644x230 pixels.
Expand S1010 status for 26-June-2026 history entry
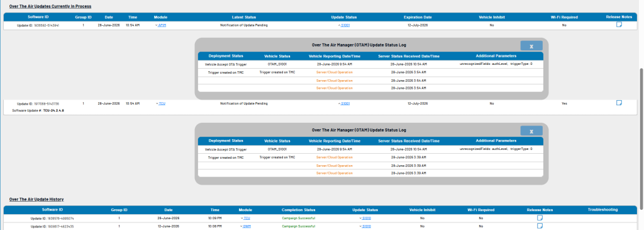(365, 218)
